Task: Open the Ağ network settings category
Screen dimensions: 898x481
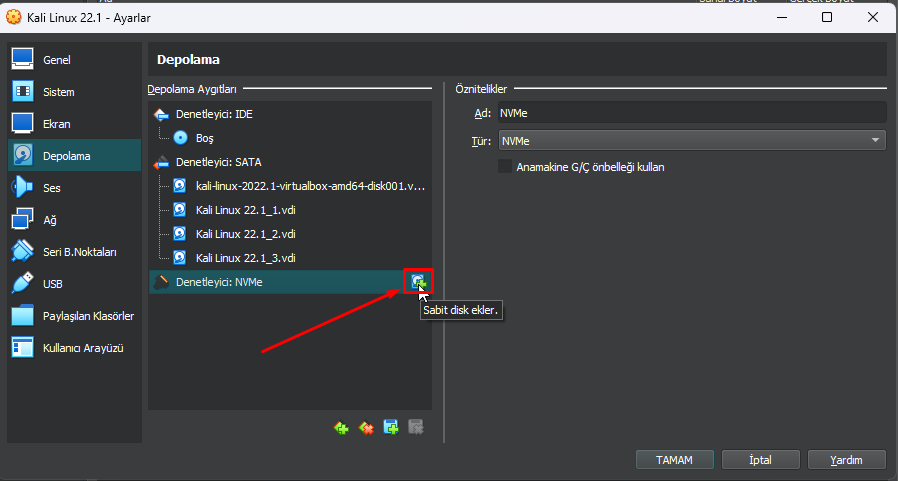Action: pos(74,220)
